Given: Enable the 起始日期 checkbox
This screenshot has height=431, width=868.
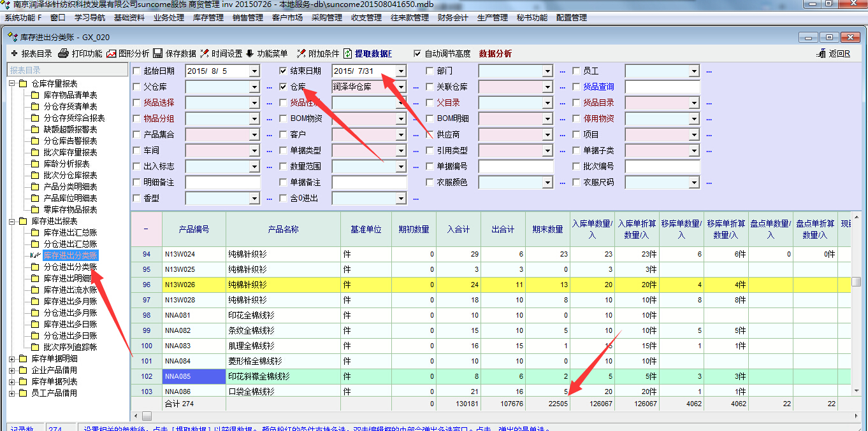Looking at the screenshot, I should click(137, 71).
